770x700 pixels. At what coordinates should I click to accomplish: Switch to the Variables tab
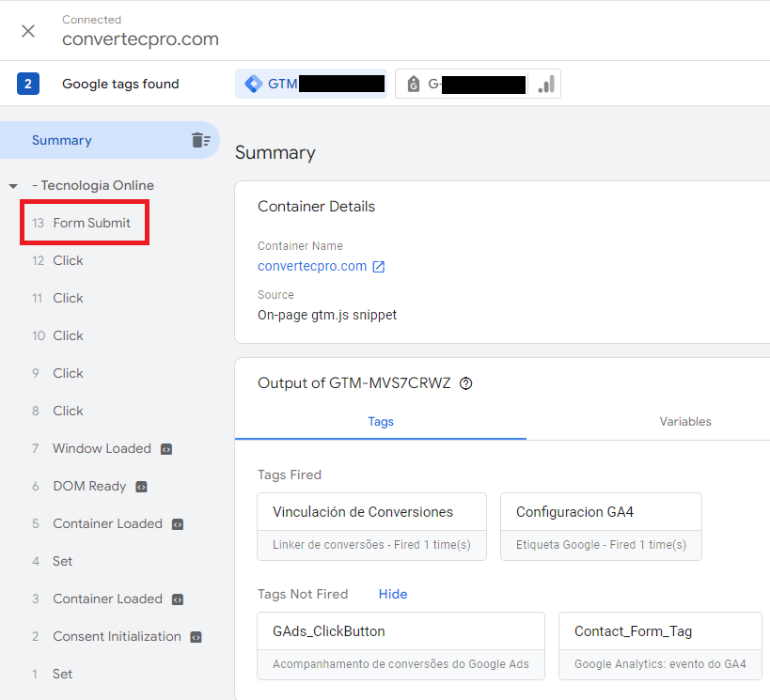point(685,422)
